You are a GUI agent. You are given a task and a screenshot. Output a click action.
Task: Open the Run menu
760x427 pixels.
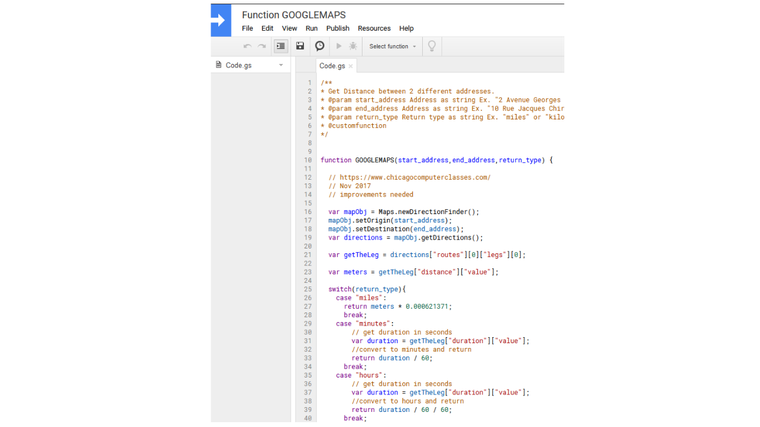pos(311,28)
